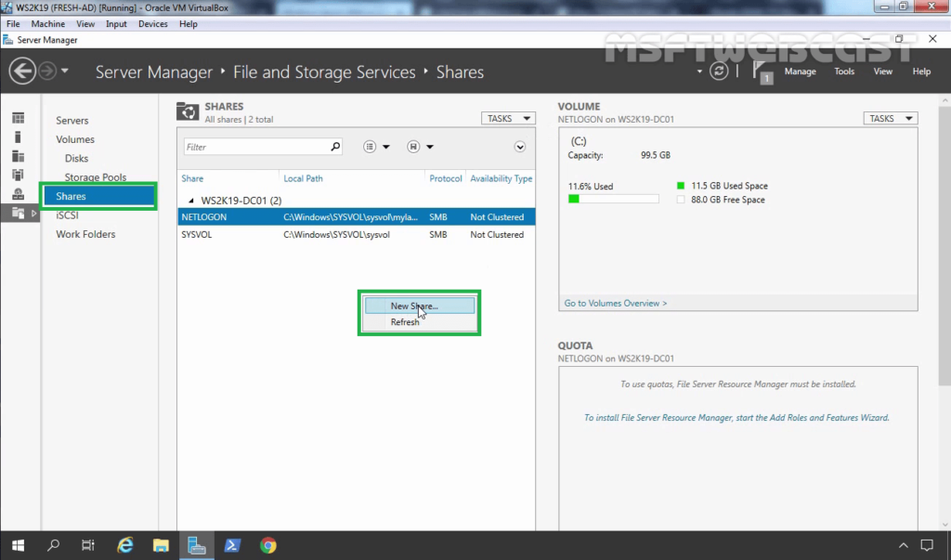Select the NETLOGON share row

(x=357, y=216)
